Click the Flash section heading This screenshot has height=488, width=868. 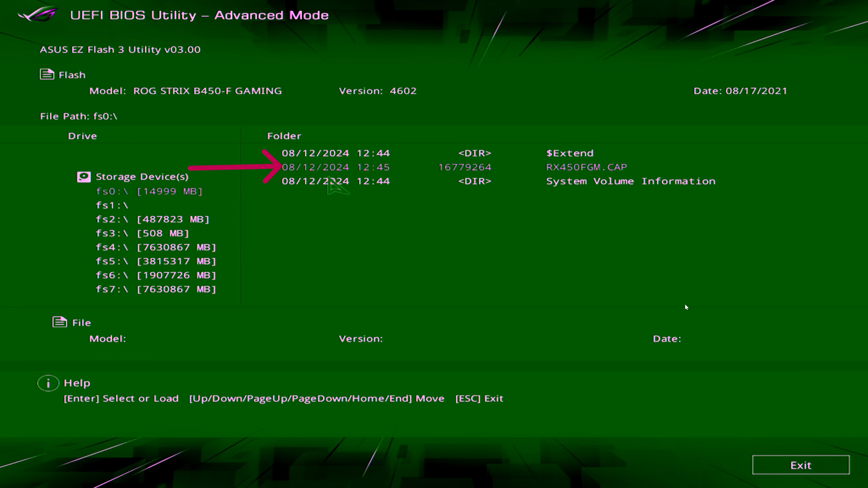coord(72,75)
